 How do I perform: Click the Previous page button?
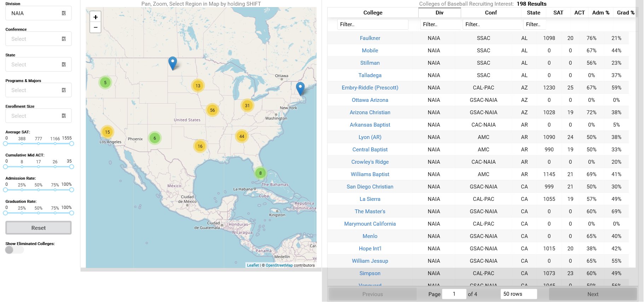tap(372, 294)
